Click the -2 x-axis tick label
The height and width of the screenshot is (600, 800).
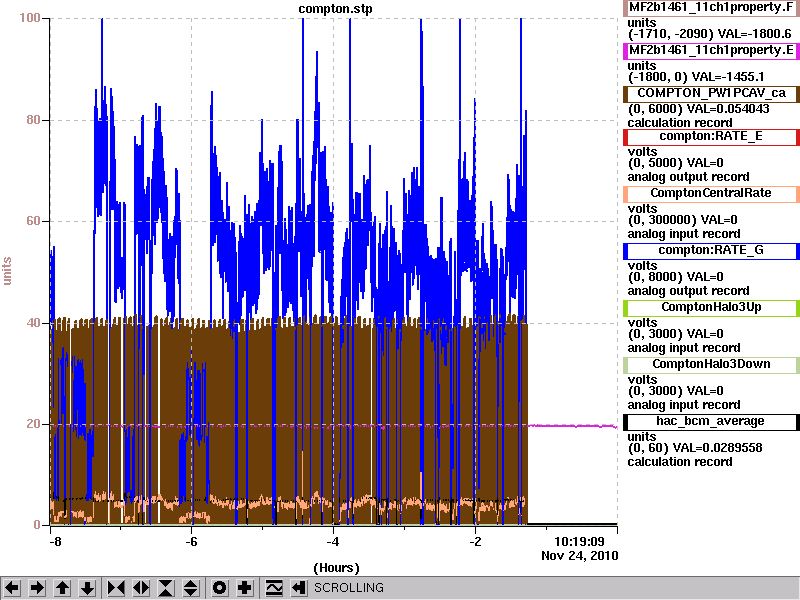pyautogui.click(x=475, y=542)
